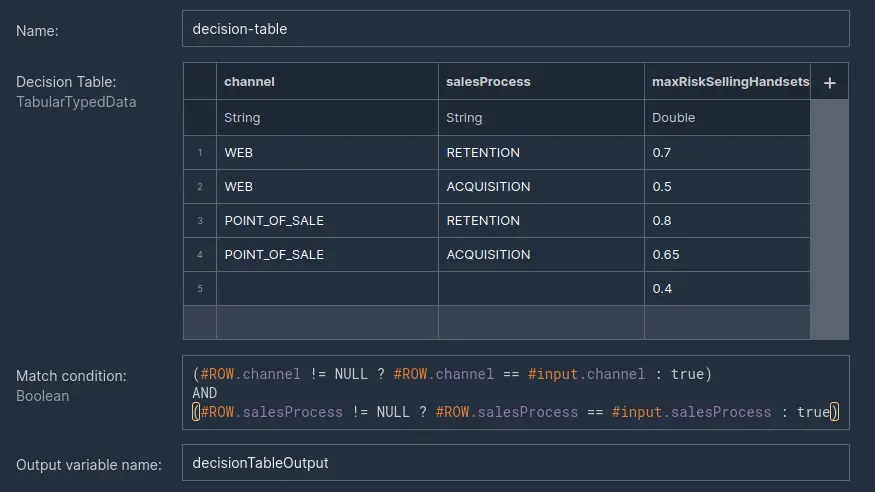Select row 2 ACQUISITION cell
Viewport: 875px width, 492px height.
tap(541, 186)
